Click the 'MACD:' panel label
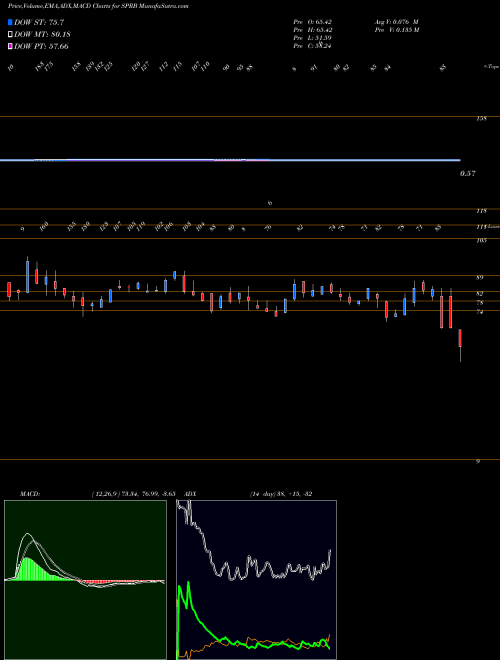This screenshot has height=660, width=500. [x=30, y=494]
